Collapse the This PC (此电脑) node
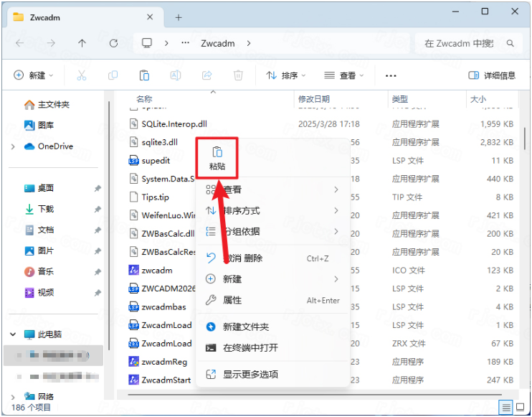532x417 pixels. [x=13, y=334]
